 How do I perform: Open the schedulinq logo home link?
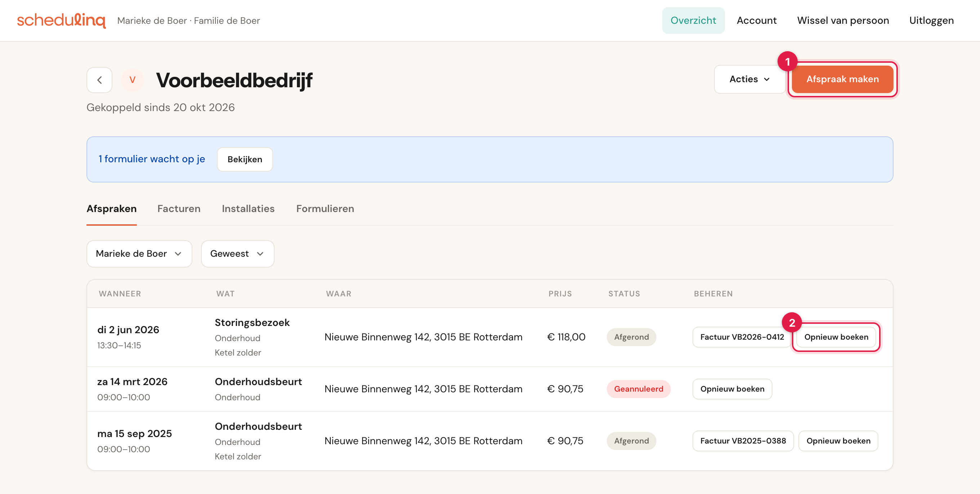click(61, 21)
